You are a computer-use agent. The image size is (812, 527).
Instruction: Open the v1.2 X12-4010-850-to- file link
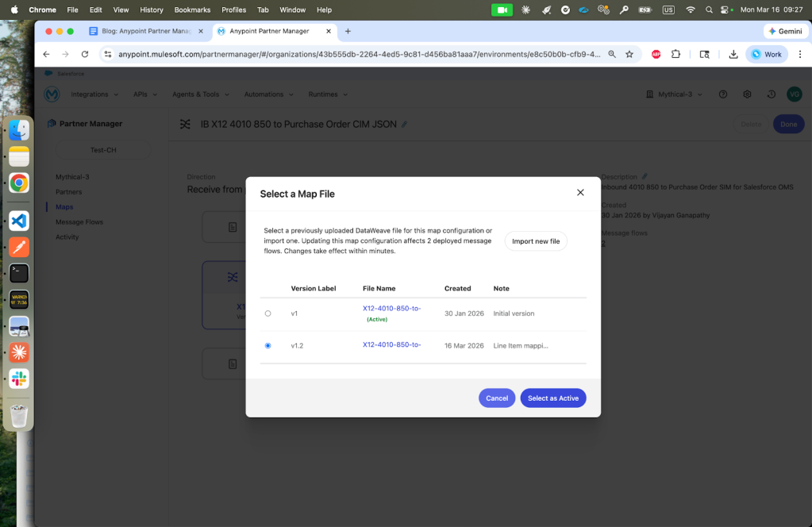391,345
